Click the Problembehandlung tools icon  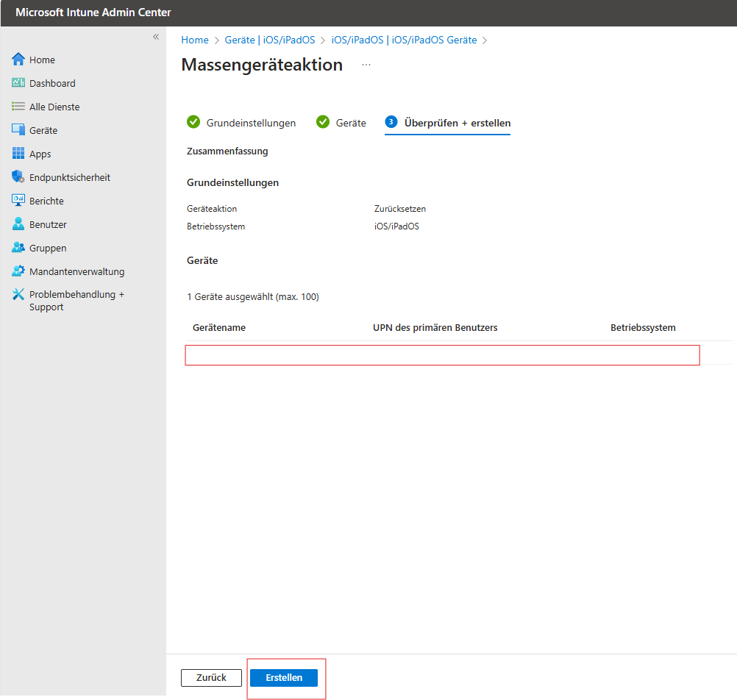(x=18, y=294)
